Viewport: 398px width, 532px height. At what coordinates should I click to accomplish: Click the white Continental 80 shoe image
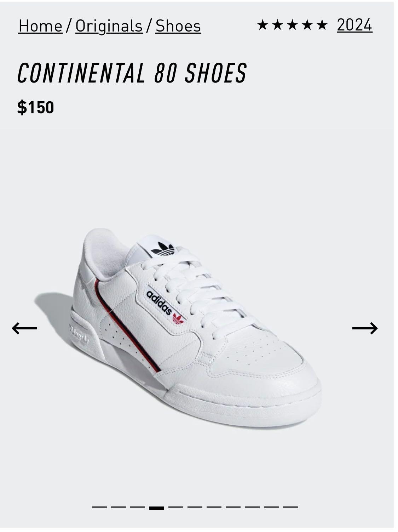pos(196,328)
